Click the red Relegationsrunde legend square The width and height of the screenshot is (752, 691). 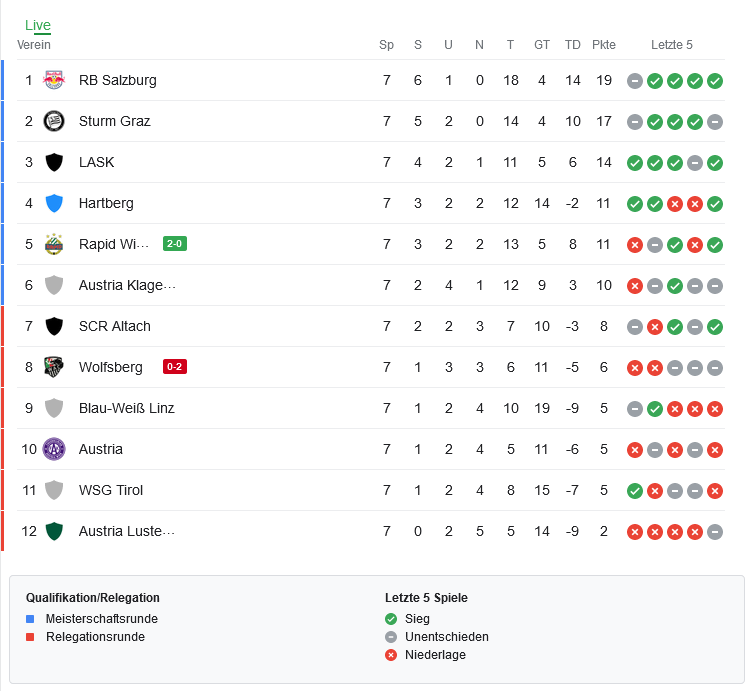pyautogui.click(x=30, y=637)
